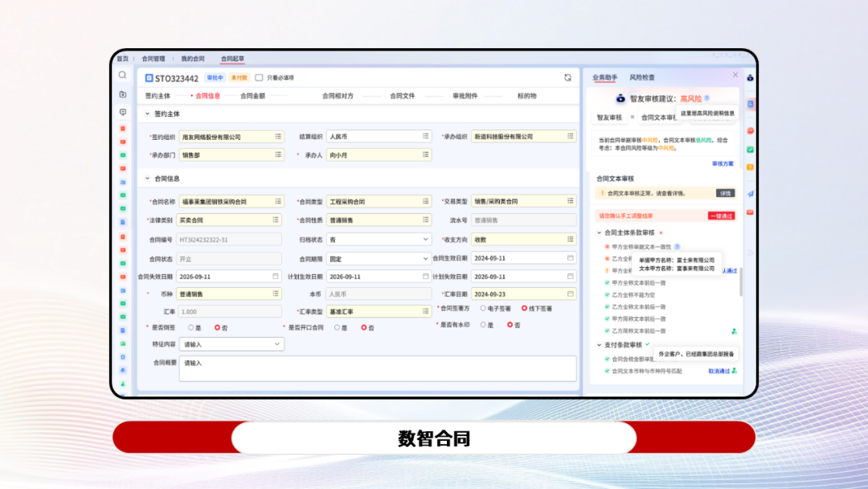This screenshot has height=489, width=868.
Task: Click the orange question icon on right toolbar
Action: pos(750,167)
